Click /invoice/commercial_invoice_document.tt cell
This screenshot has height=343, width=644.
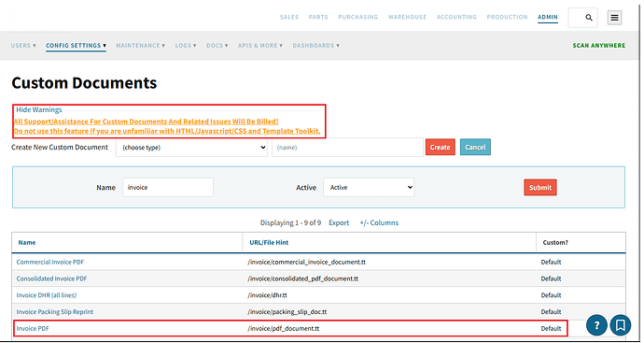[x=306, y=262]
